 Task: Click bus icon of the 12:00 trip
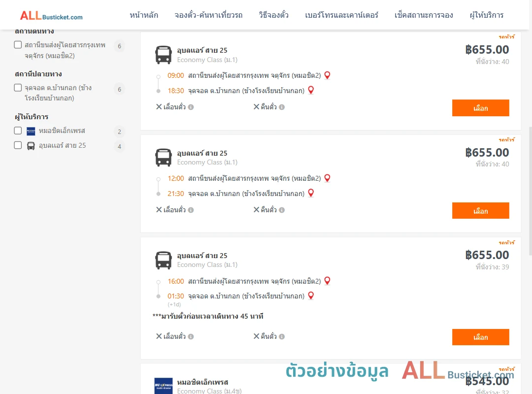[x=163, y=158]
